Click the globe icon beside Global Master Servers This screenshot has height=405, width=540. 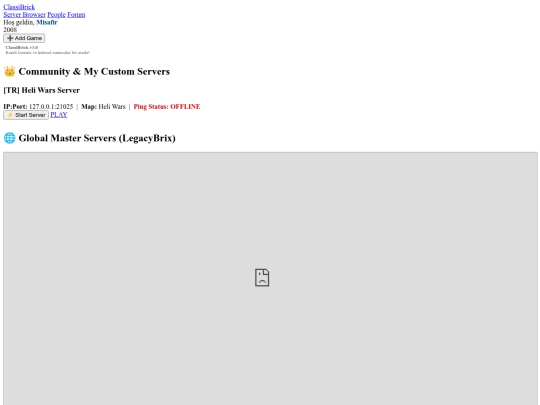[x=10, y=138]
